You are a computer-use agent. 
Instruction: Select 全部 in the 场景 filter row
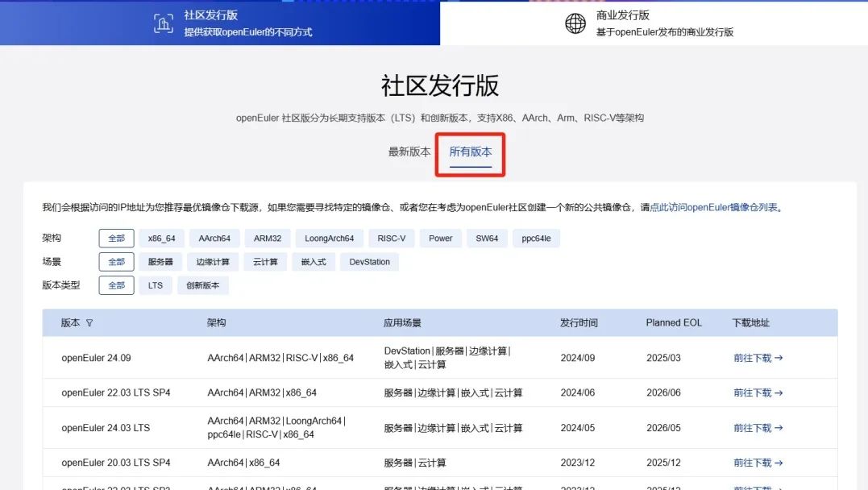(116, 262)
